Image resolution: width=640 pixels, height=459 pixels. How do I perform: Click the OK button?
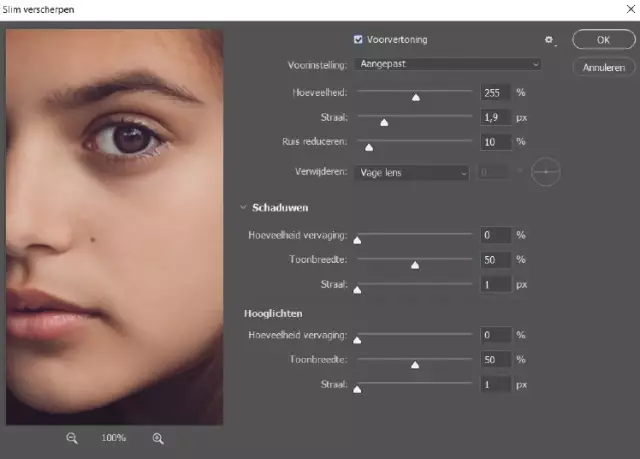(x=603, y=40)
